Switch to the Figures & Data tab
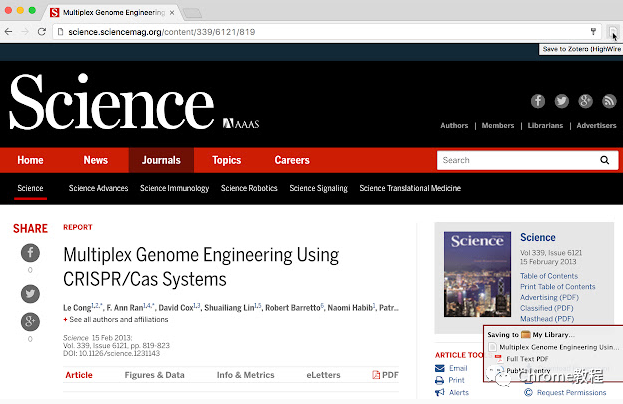Viewport: 623px width, 404px height. (x=155, y=375)
